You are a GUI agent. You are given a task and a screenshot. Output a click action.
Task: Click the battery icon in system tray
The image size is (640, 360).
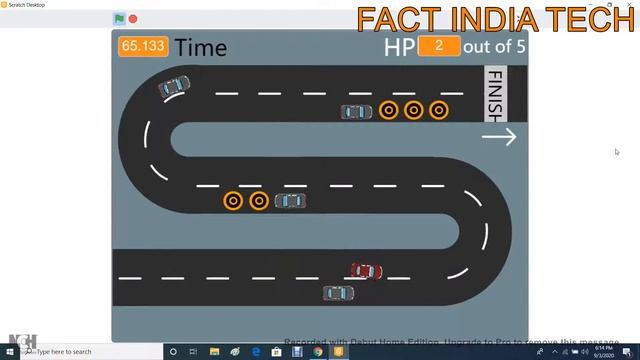(575, 352)
